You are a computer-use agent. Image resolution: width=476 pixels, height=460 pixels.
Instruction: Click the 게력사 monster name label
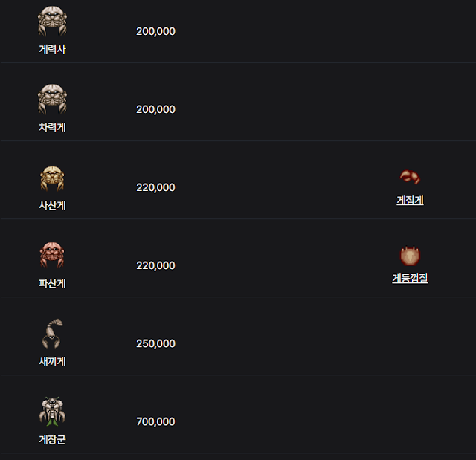click(x=52, y=49)
